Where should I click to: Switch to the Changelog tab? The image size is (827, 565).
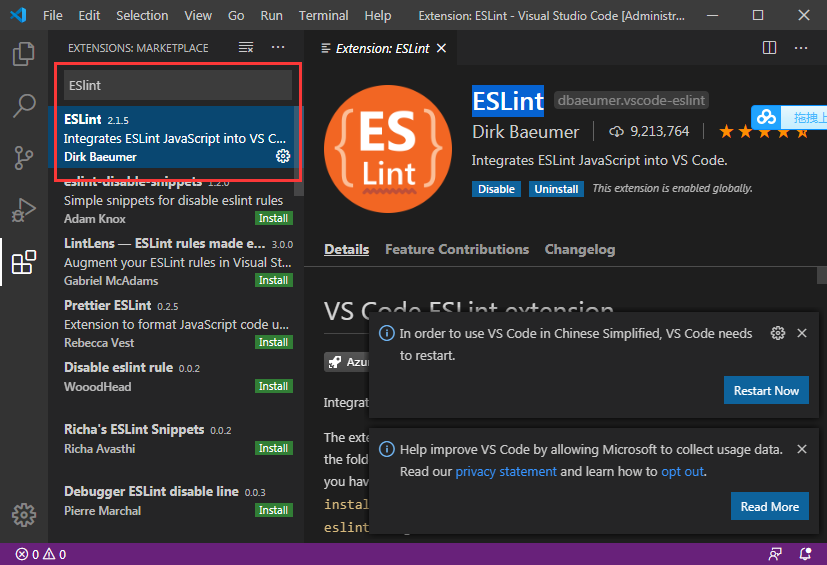pos(580,249)
